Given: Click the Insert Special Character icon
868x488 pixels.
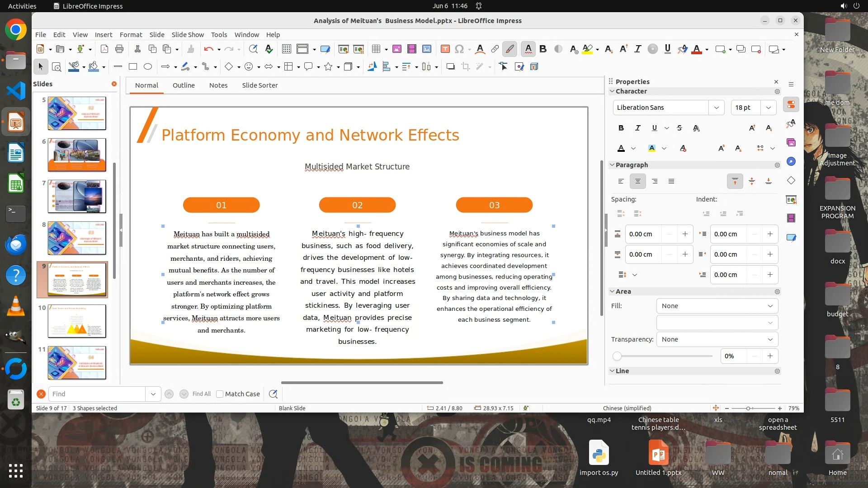Looking at the screenshot, I should 459,49.
